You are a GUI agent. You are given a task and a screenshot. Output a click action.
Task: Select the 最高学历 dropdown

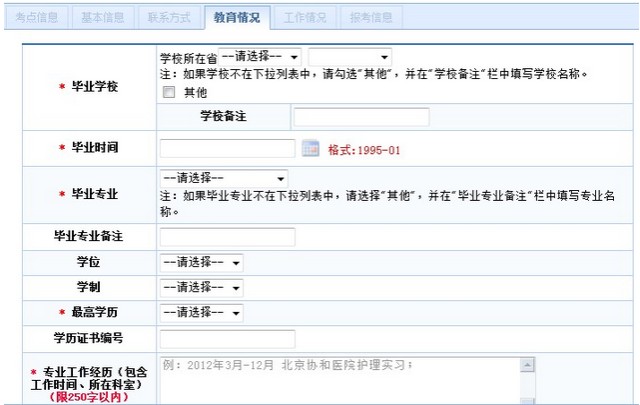tap(201, 313)
